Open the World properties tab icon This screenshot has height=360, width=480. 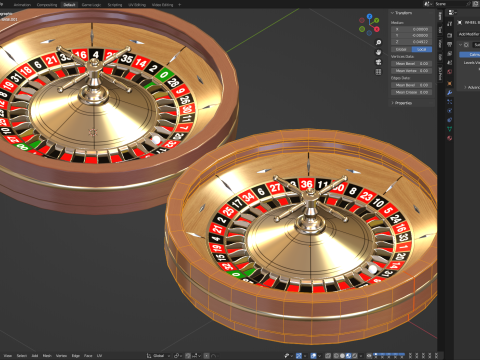point(450,72)
